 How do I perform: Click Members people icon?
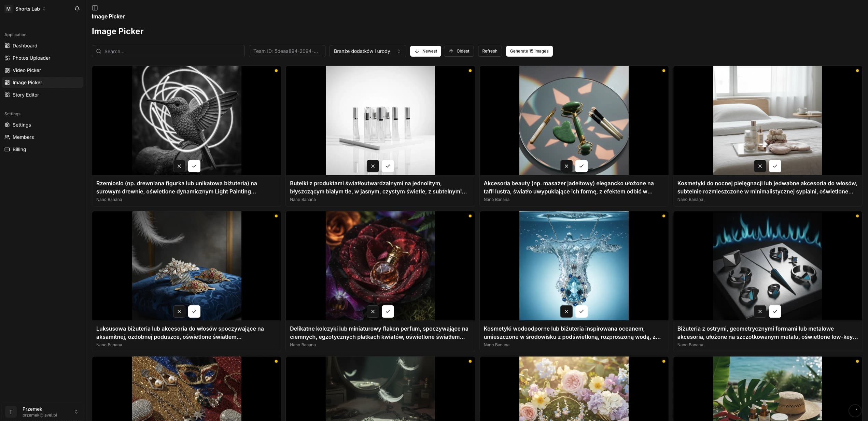[x=7, y=137]
